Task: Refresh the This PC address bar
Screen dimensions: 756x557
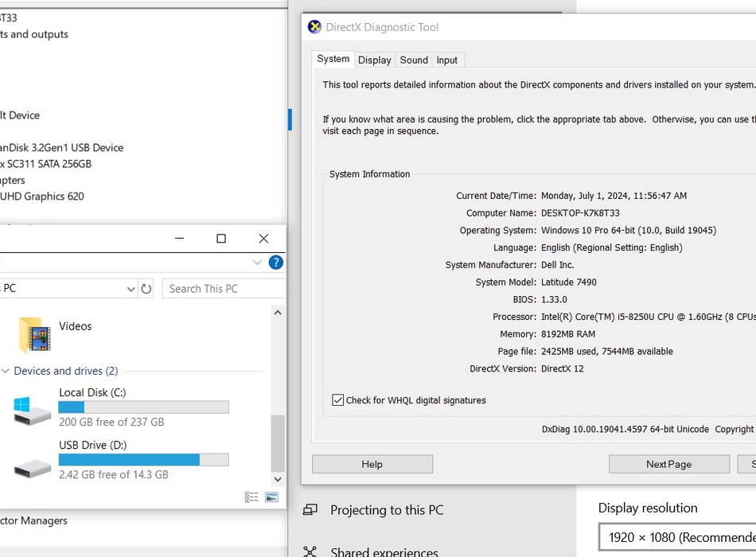Action: [x=146, y=289]
